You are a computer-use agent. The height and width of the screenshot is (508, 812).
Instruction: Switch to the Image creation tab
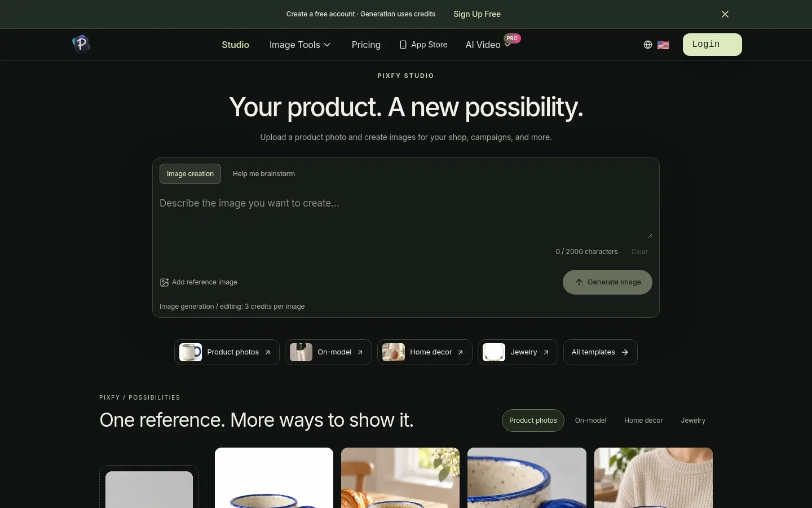tap(190, 174)
